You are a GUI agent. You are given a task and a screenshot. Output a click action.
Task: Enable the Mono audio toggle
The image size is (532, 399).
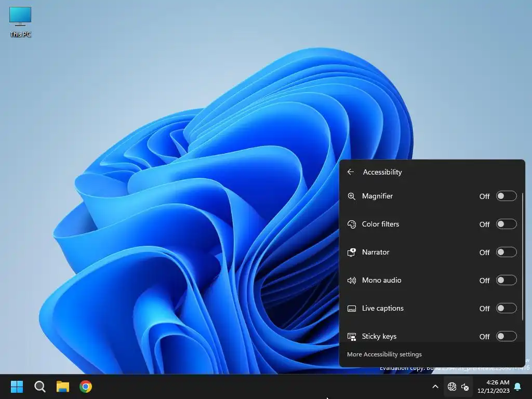tap(506, 280)
